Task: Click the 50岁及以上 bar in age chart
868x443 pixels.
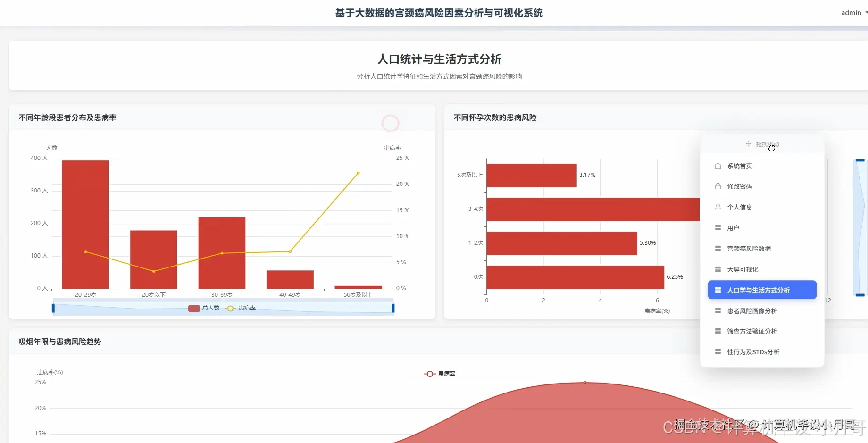Action: pos(358,287)
